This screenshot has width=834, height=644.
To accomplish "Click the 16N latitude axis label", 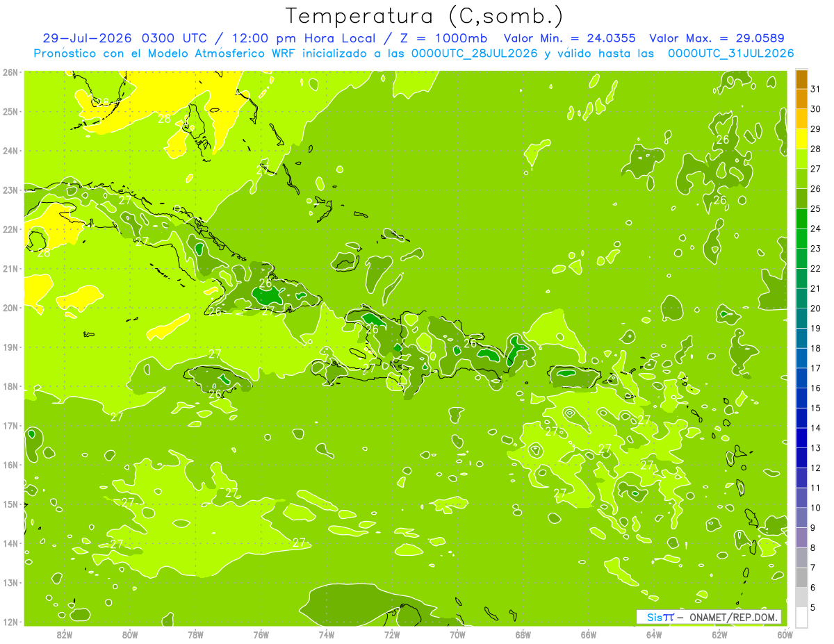I will coord(10,465).
